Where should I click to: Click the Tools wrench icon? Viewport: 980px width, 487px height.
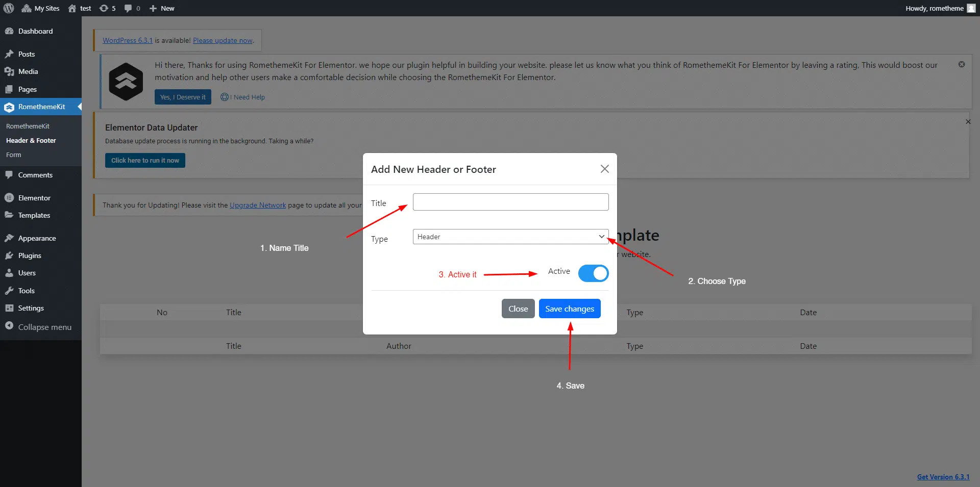point(9,291)
